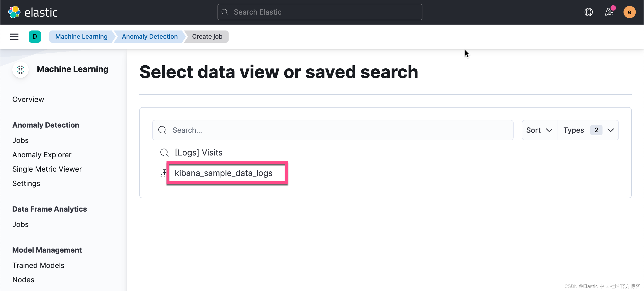This screenshot has height=291, width=644.
Task: Click the data view icon beside kibana_sample_data_logs
Action: click(163, 173)
